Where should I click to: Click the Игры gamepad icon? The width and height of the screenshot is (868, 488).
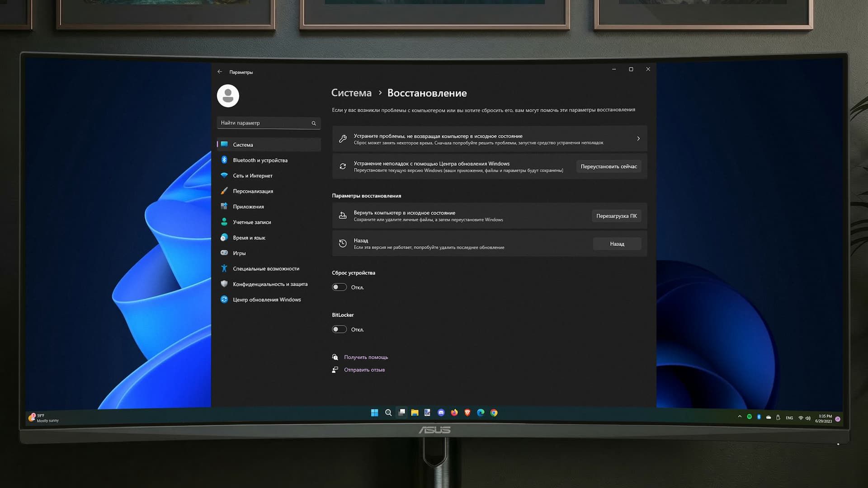224,253
